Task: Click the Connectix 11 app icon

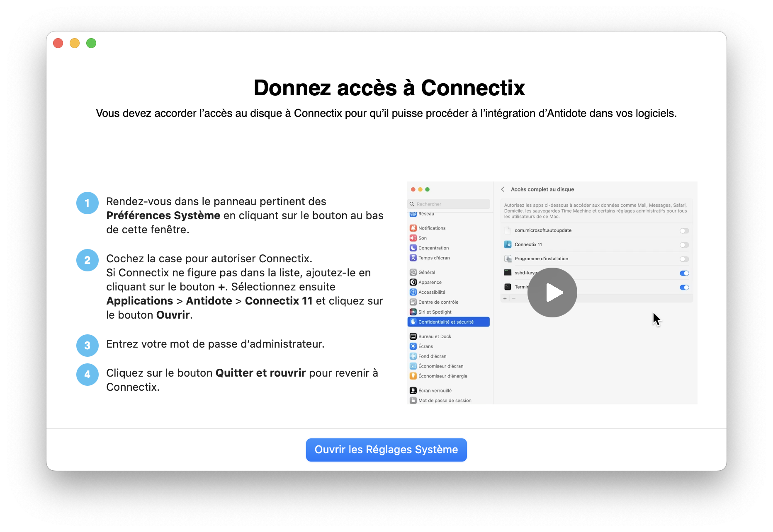Action: coord(508,244)
